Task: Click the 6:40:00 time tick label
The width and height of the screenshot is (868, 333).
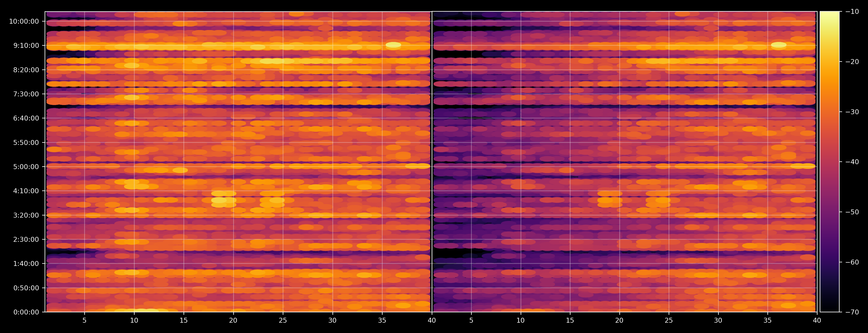Action: [26, 118]
